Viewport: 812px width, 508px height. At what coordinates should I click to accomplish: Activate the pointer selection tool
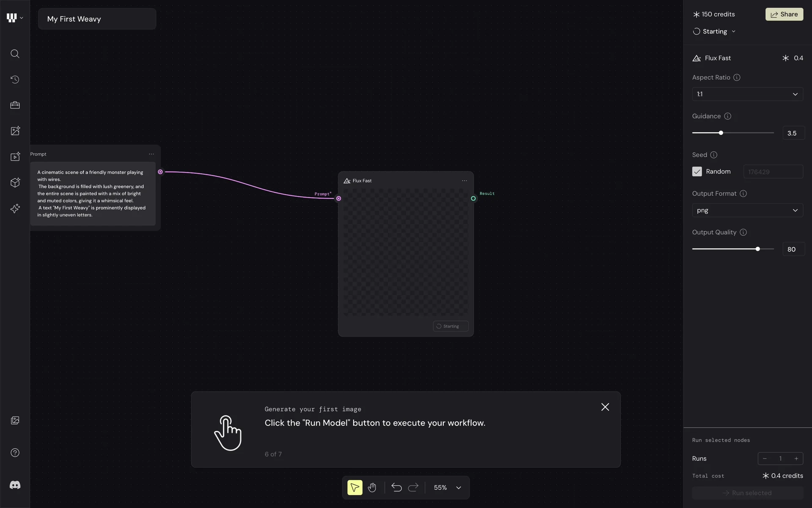point(355,488)
